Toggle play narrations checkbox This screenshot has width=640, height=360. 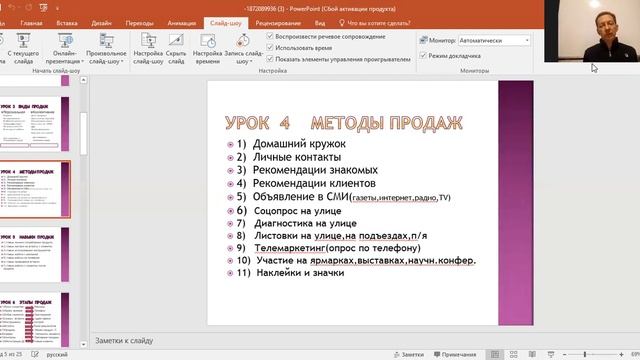(x=270, y=36)
